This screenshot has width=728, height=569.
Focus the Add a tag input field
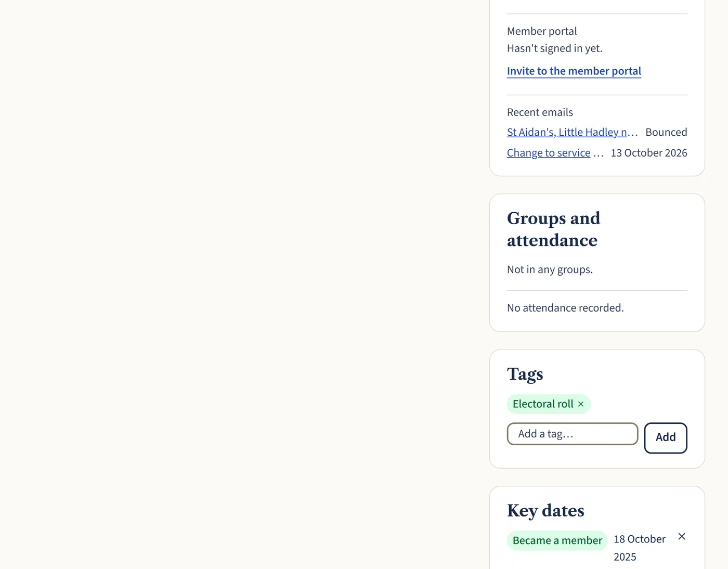point(573,434)
